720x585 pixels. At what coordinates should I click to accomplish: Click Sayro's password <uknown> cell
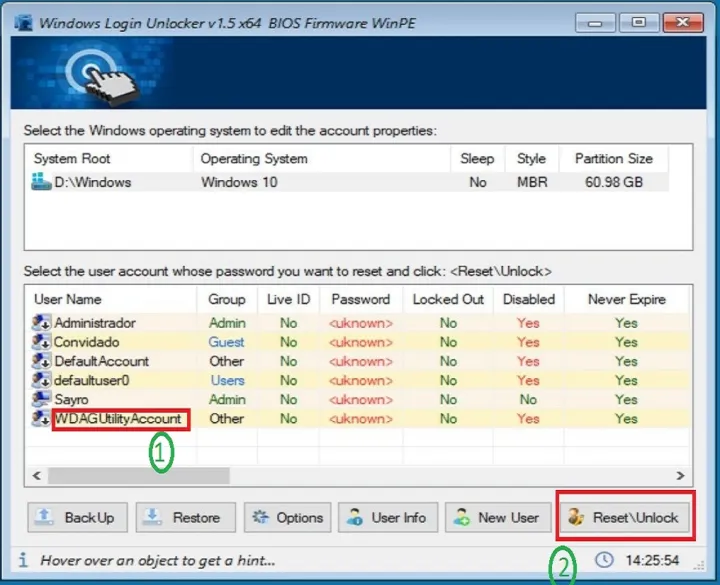361,399
